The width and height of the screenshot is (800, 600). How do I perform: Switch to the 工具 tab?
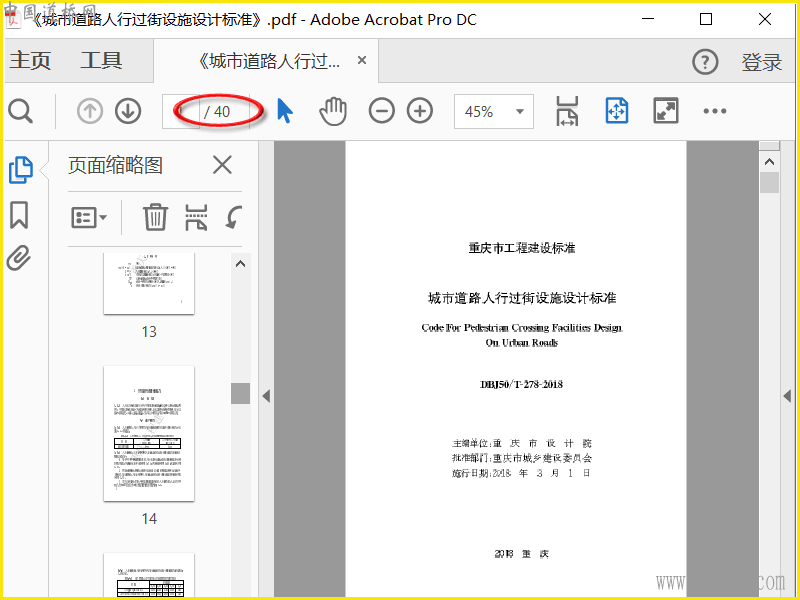(101, 61)
